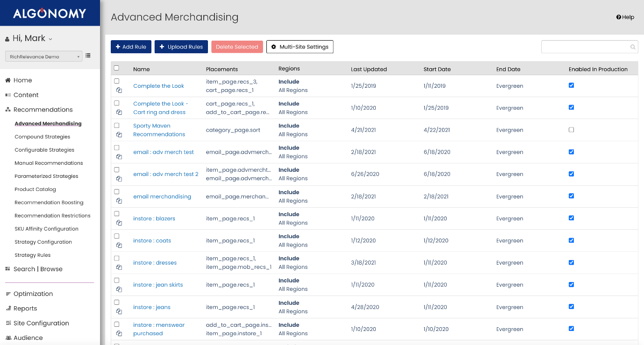The image size is (644, 345).
Task: Expand the Hi, Mark user menu
Action: [x=29, y=38]
